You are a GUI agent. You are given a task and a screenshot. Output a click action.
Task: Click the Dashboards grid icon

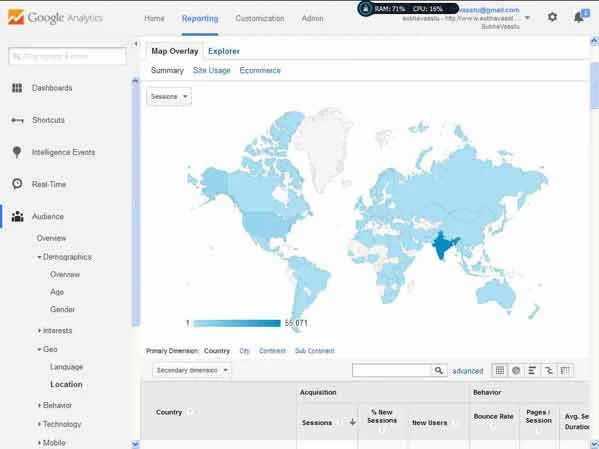click(x=17, y=88)
